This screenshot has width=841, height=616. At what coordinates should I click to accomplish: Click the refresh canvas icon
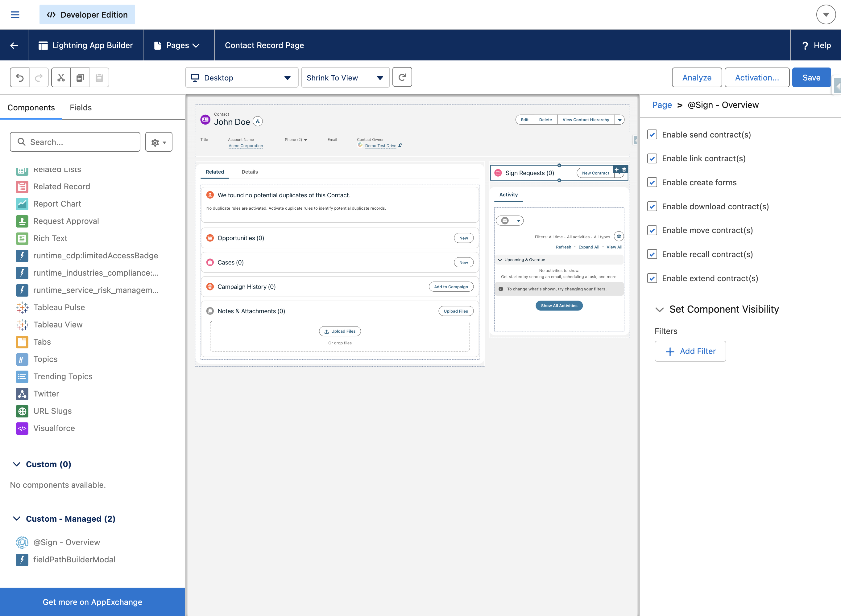click(x=402, y=78)
